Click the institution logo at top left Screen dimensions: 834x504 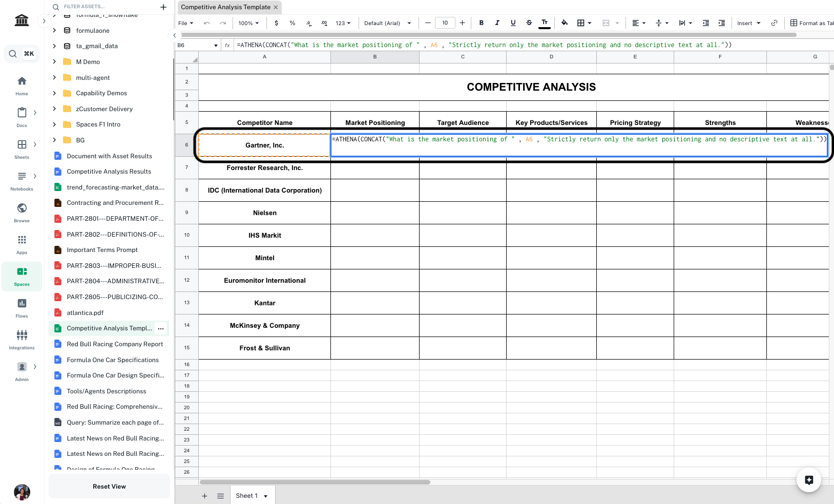click(22, 20)
